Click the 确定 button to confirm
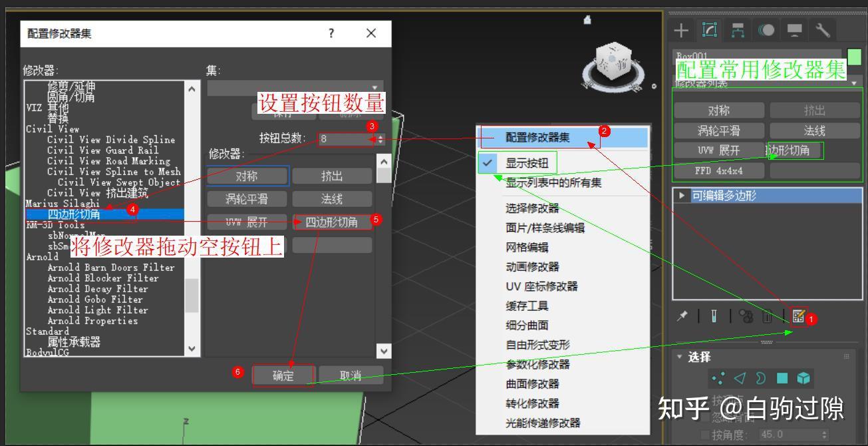 pyautogui.click(x=283, y=375)
